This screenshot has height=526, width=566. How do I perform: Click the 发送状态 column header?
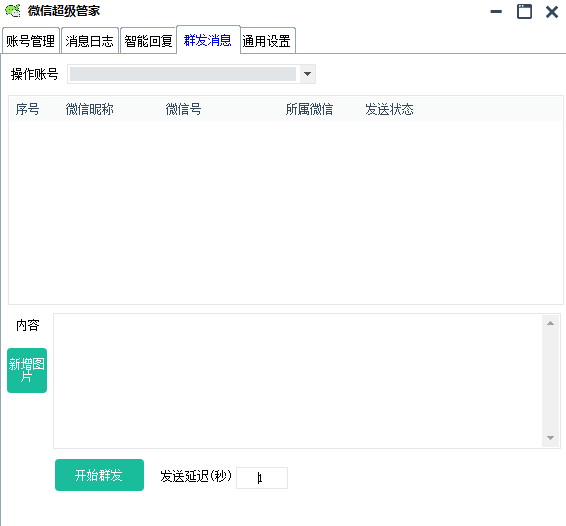pos(389,109)
